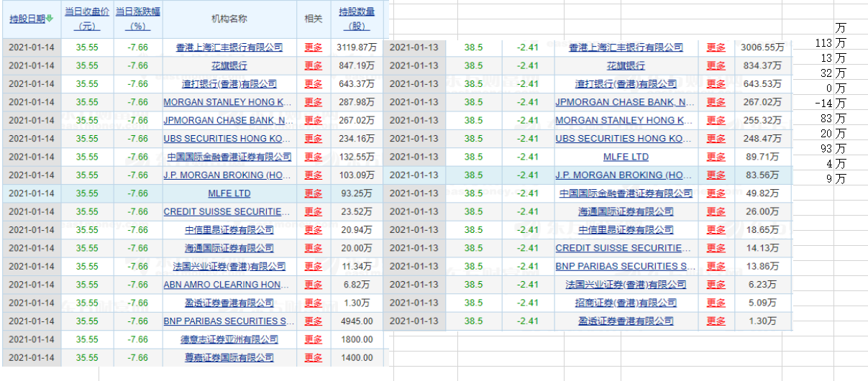Screen dimensions: 868x381
Task: Click 更多 in the 3006.55万 row
Action: point(716,48)
